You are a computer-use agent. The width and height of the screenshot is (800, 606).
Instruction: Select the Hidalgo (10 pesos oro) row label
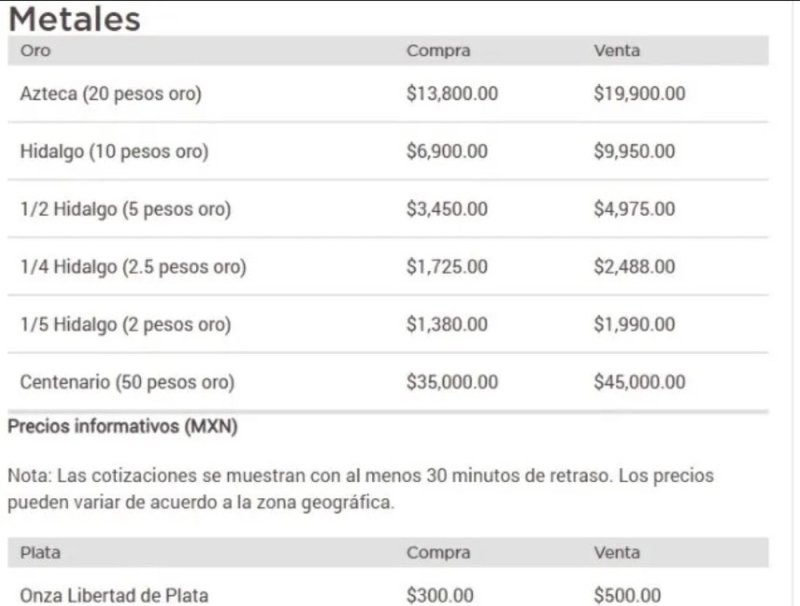pos(114,152)
